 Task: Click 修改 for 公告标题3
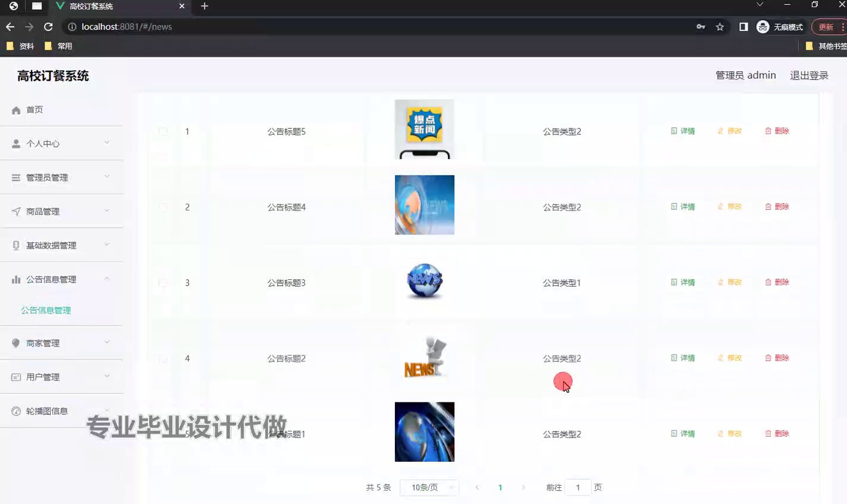[730, 282]
